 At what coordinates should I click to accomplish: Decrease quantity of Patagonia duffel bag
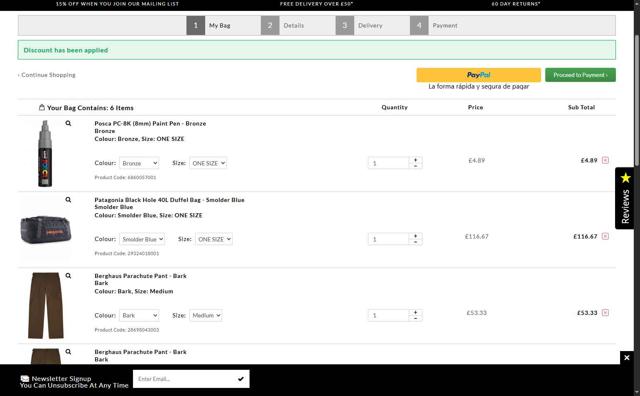416,242
